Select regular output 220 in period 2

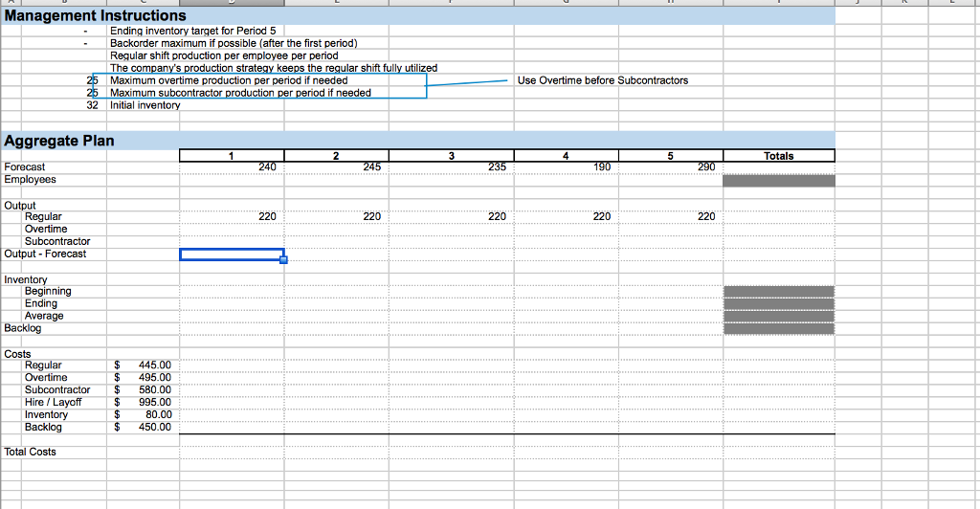click(372, 217)
